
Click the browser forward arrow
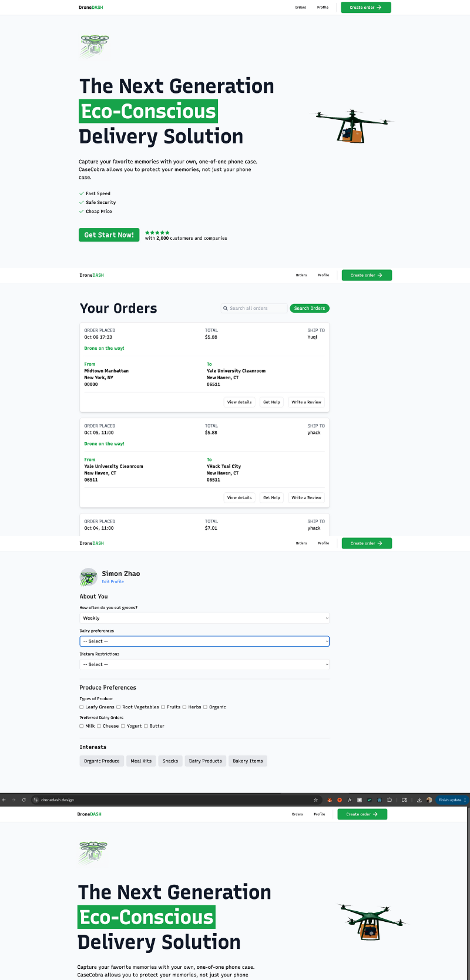tap(14, 800)
